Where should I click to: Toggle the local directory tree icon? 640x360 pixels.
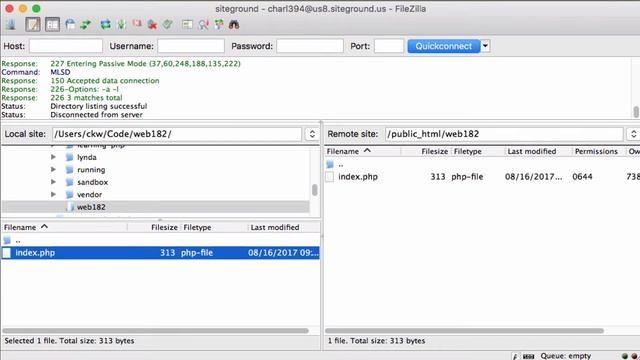(x=52, y=24)
